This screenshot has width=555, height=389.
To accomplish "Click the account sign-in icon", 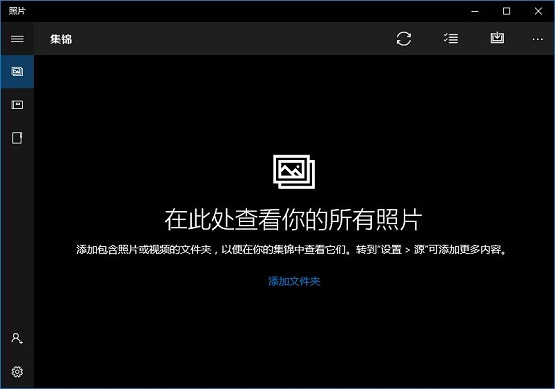I will (17, 338).
